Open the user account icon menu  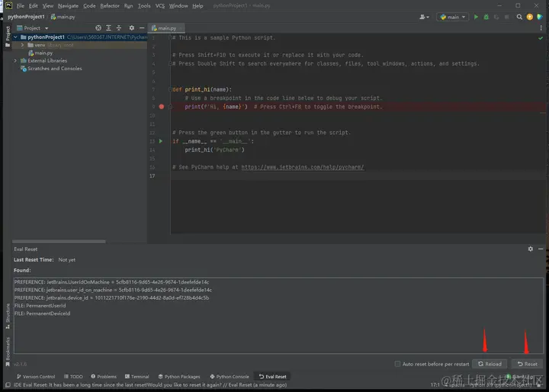tap(424, 17)
